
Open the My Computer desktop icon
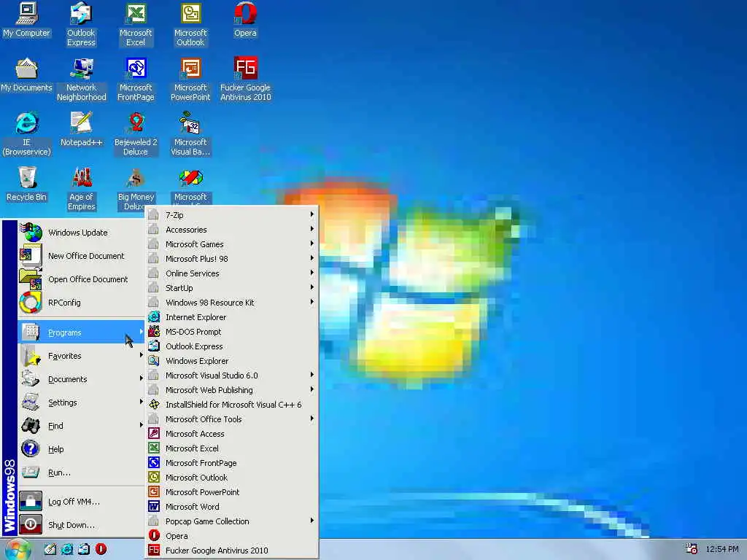(27, 20)
